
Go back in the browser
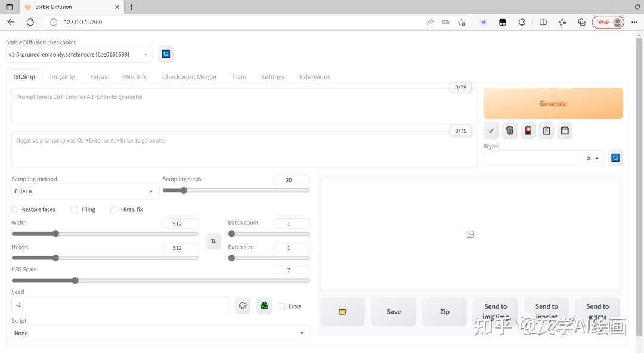point(11,22)
